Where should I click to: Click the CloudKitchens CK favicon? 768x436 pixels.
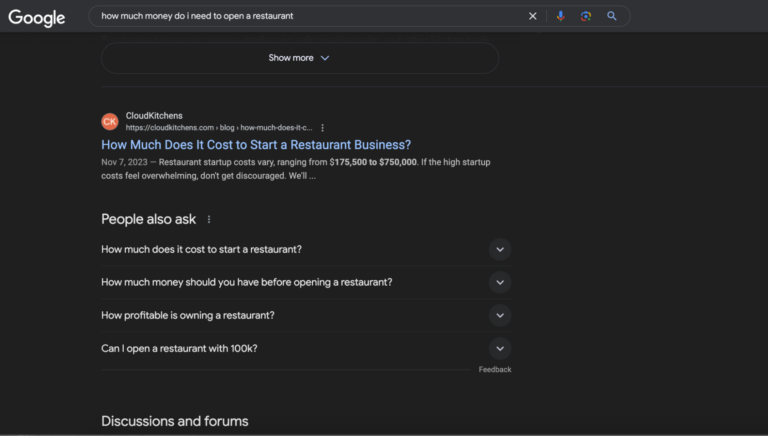coord(110,121)
